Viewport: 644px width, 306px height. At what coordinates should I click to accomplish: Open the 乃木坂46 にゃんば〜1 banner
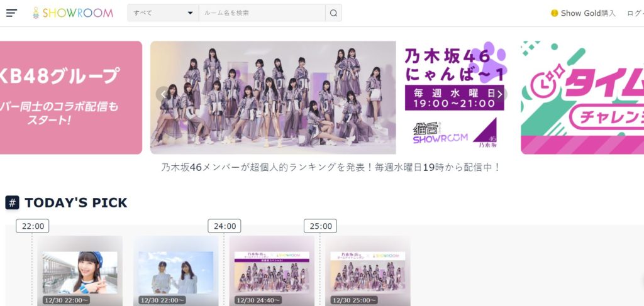[x=331, y=97]
